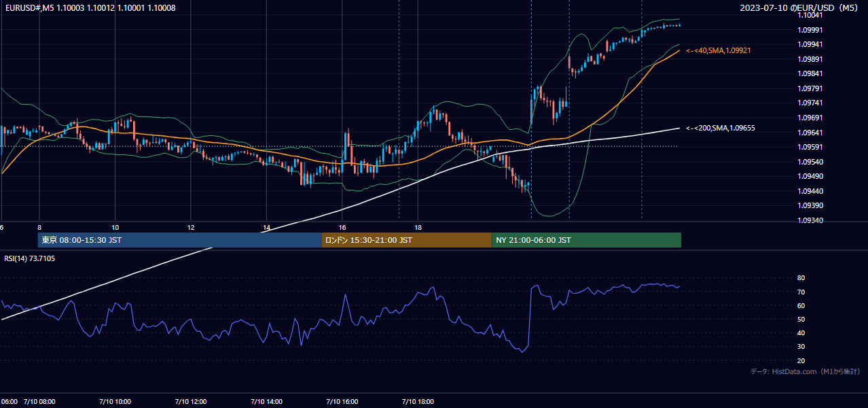Click price axis value 1.09791
Image resolution: width=868 pixels, height=408 pixels.
(x=810, y=88)
